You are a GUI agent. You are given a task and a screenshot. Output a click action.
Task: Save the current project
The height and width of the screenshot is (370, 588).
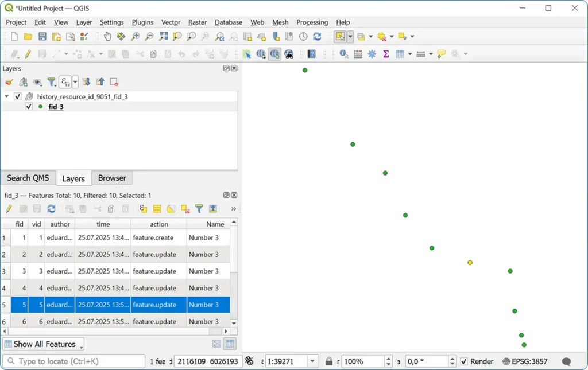coord(41,36)
